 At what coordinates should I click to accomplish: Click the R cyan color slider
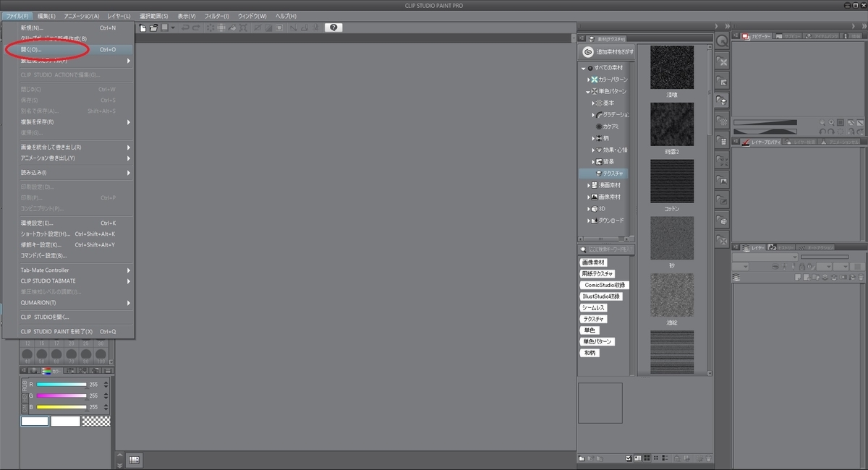tap(61, 385)
